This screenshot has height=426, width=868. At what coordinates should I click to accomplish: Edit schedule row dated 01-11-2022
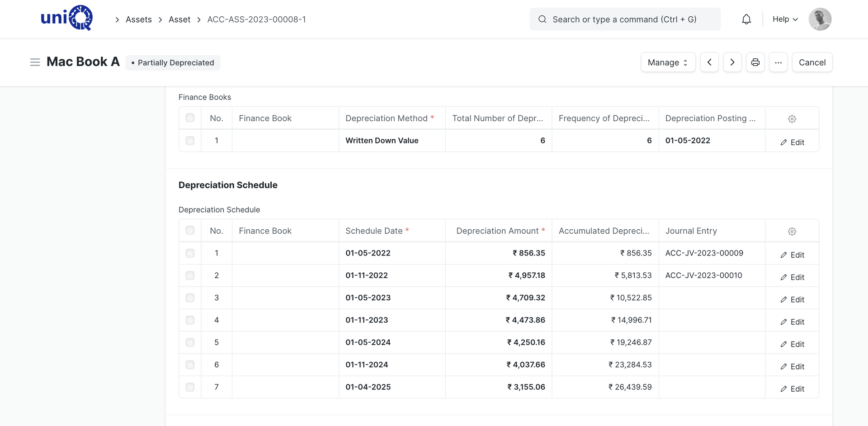tap(792, 277)
